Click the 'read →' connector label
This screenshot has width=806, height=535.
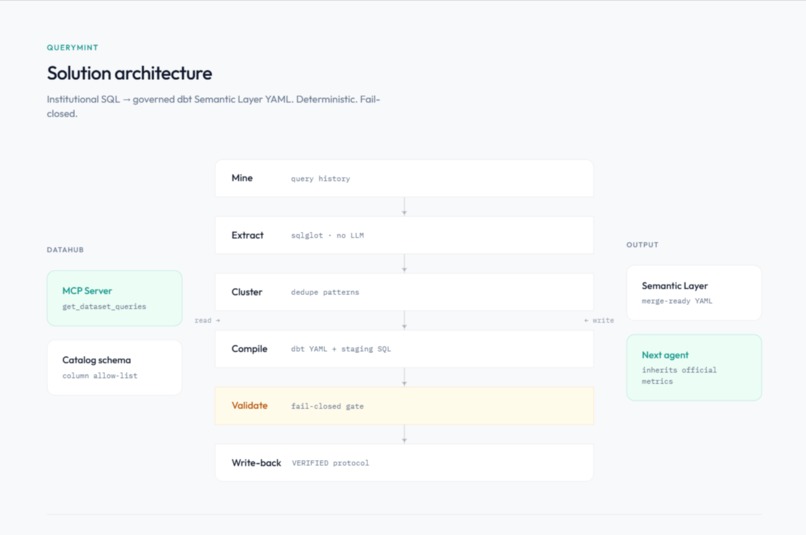207,320
